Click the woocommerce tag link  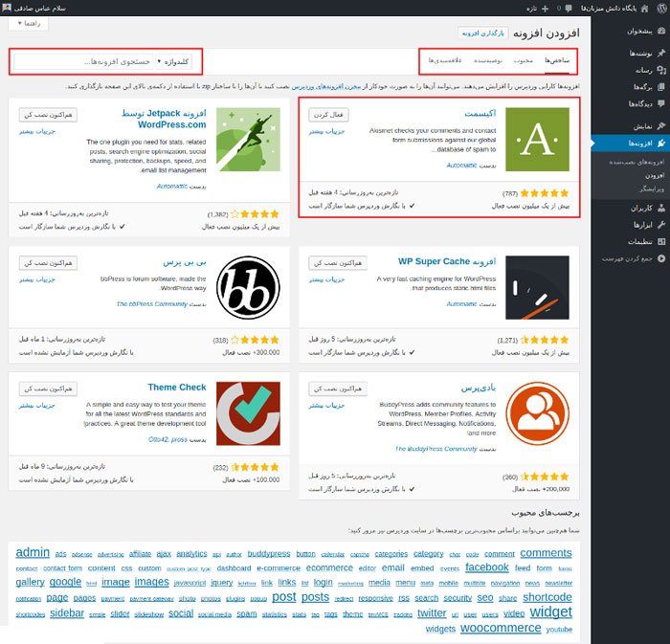point(500,628)
